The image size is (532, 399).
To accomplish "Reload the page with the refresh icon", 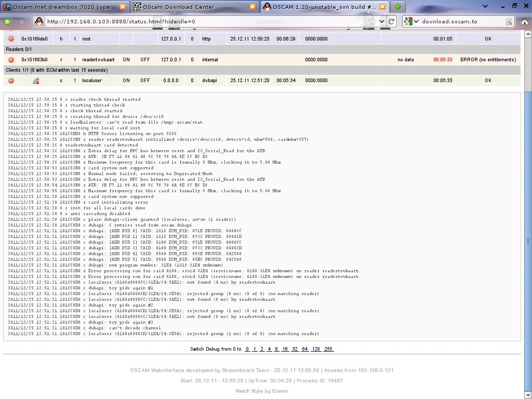I will click(x=392, y=22).
